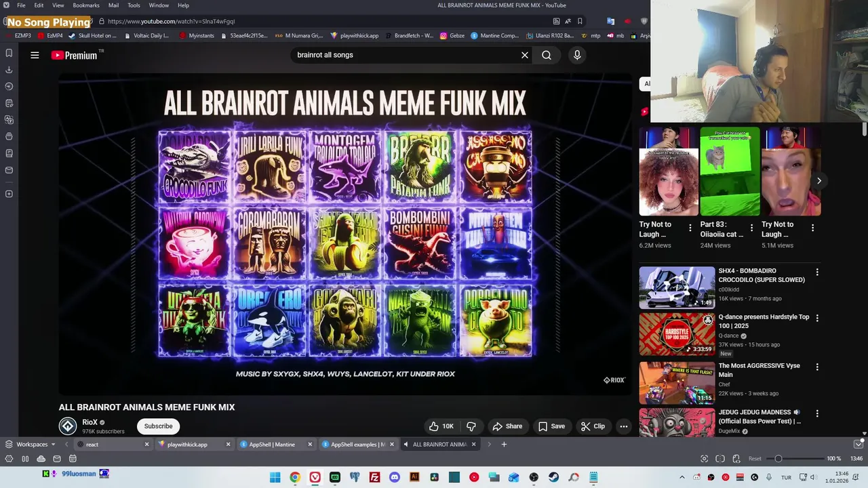Share the video
The height and width of the screenshot is (488, 868).
coord(507,426)
